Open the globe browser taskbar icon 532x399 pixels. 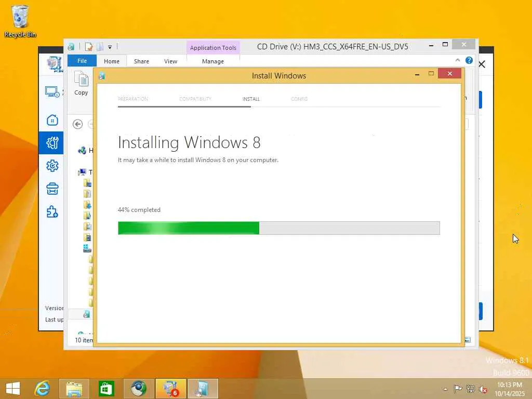(x=138, y=389)
